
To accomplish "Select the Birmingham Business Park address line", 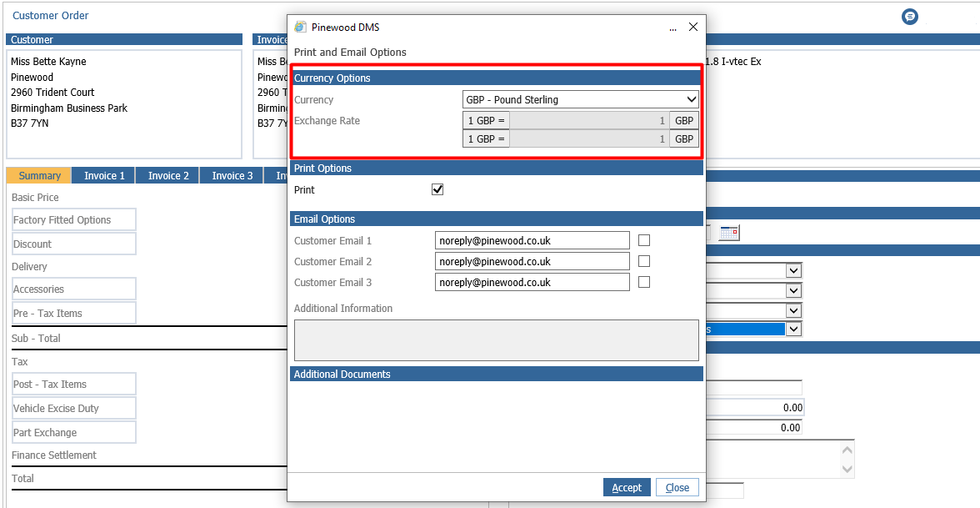I will coord(69,108).
